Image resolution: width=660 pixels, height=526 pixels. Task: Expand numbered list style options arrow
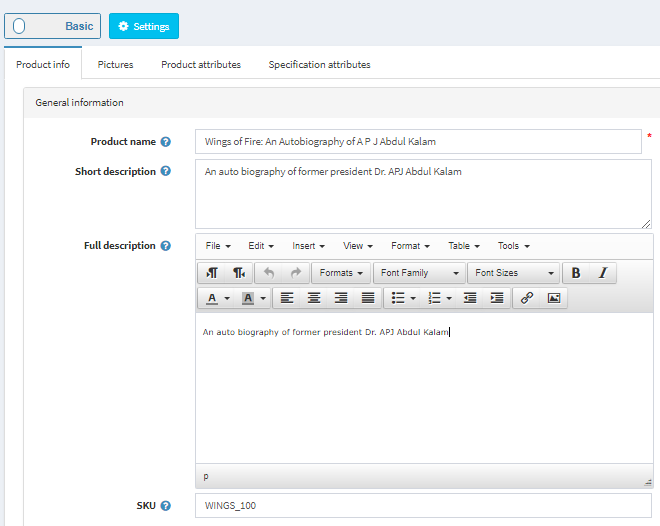point(450,298)
